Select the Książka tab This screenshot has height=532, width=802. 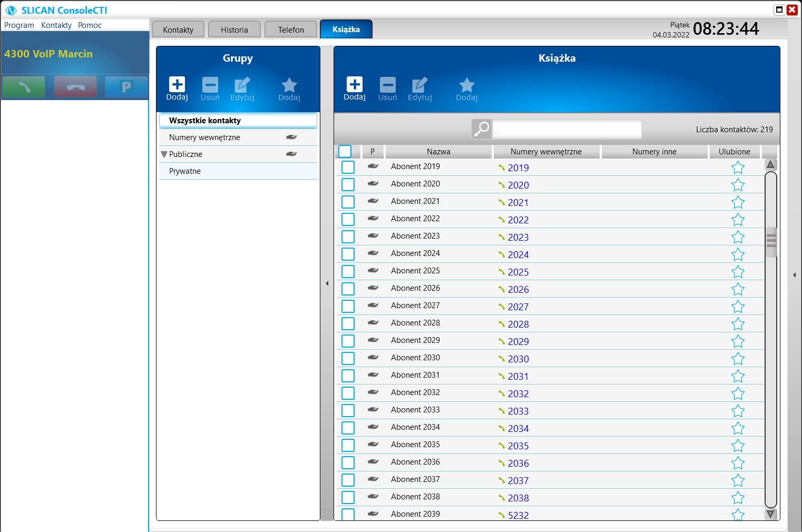(x=346, y=29)
